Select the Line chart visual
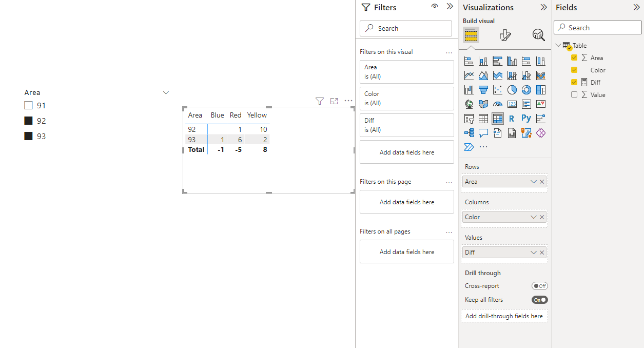 469,75
